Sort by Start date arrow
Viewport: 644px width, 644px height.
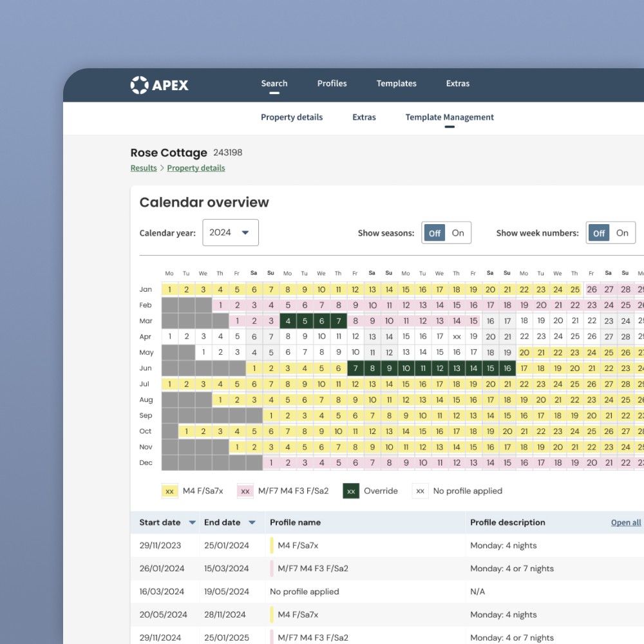pos(192,522)
